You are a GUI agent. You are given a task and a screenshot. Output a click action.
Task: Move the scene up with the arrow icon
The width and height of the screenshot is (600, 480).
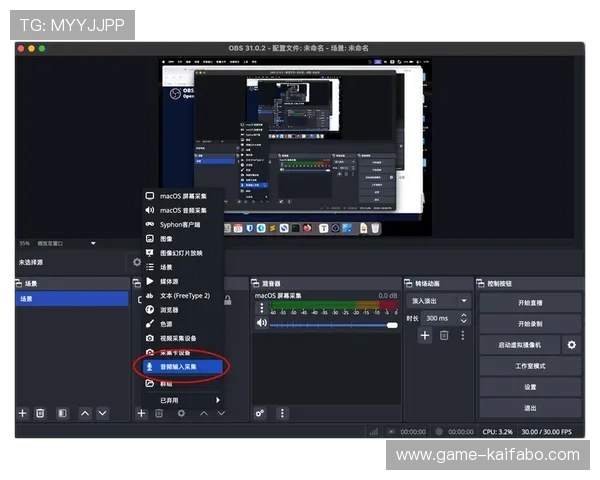click(x=85, y=413)
